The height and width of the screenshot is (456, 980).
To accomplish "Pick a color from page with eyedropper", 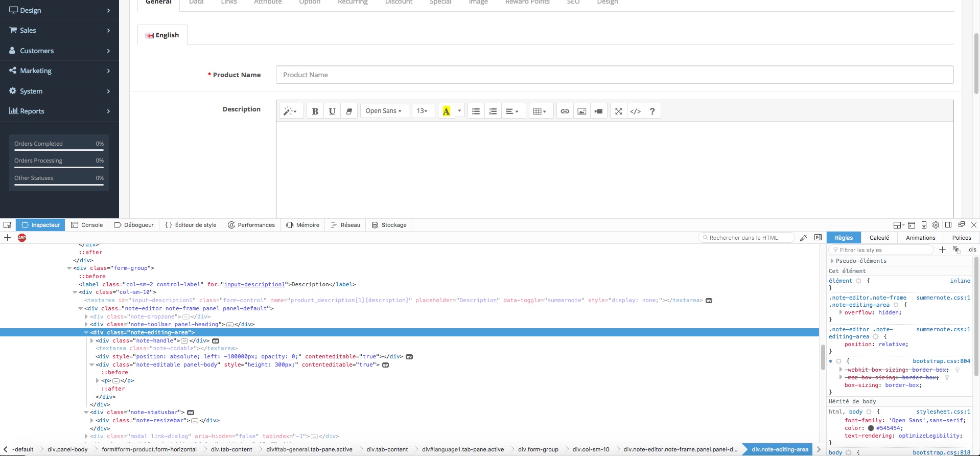I will pos(803,238).
